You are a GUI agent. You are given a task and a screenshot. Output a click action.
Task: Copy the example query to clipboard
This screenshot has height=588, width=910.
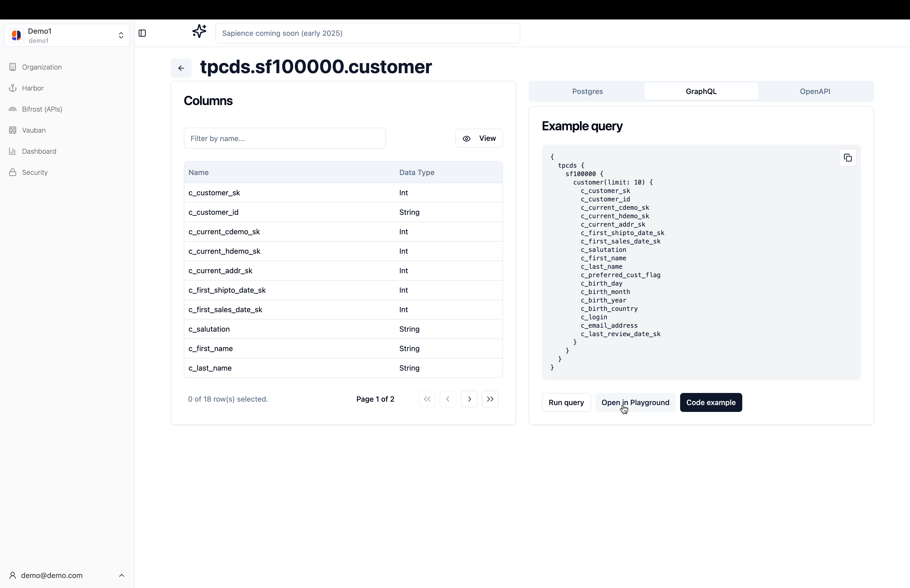click(847, 158)
